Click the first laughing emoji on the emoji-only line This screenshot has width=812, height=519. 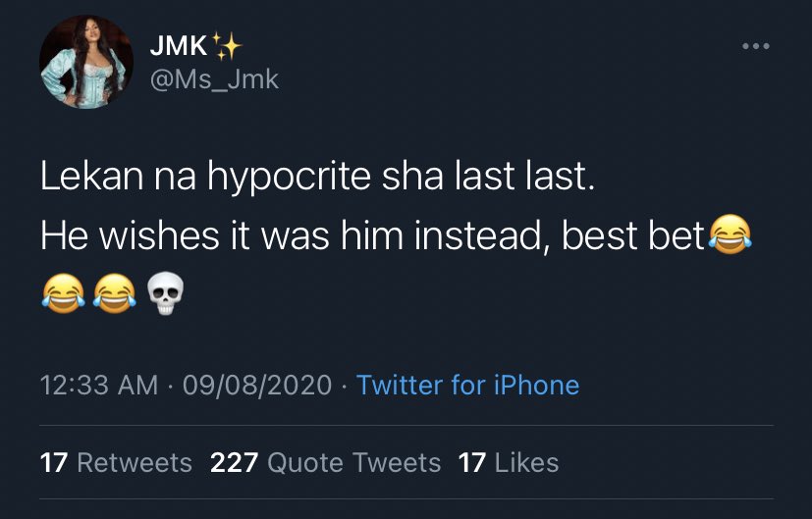pos(62,292)
